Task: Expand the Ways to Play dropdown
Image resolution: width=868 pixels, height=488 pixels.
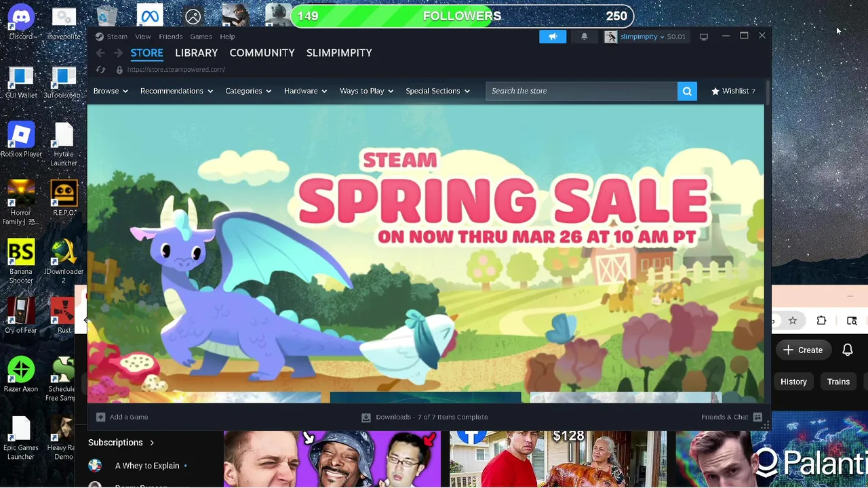Action: (366, 91)
